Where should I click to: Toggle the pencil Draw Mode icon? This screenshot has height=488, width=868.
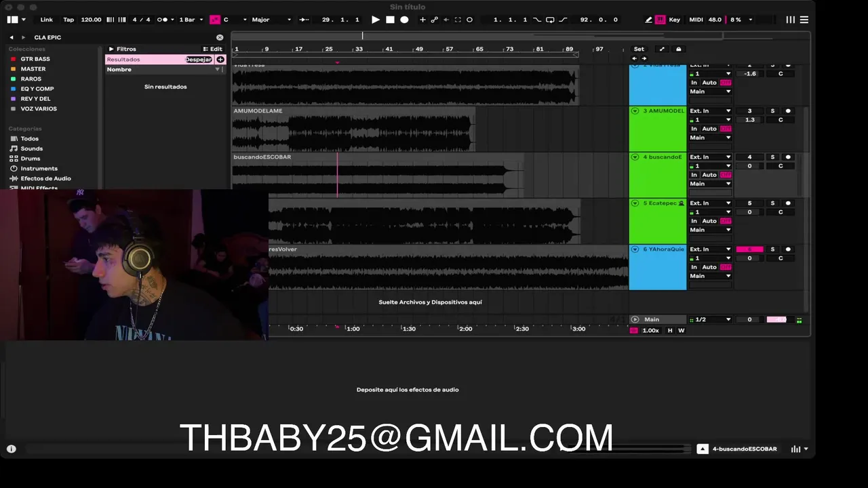[x=648, y=20]
